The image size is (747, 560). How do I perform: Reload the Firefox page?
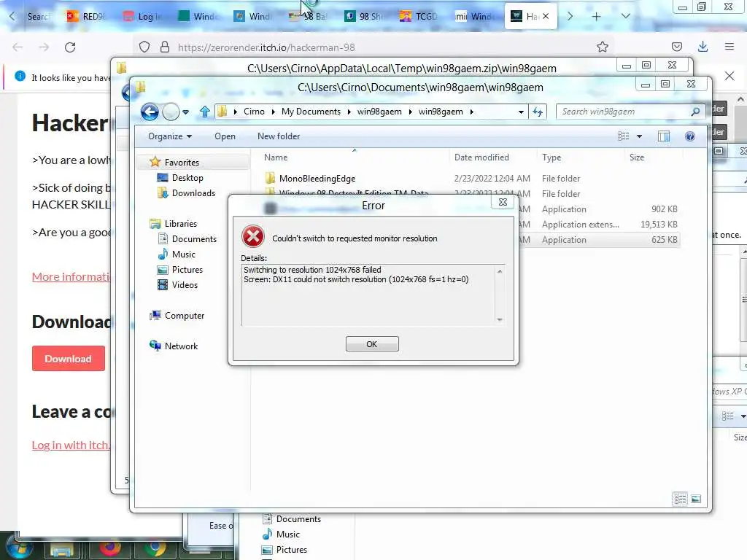point(70,47)
